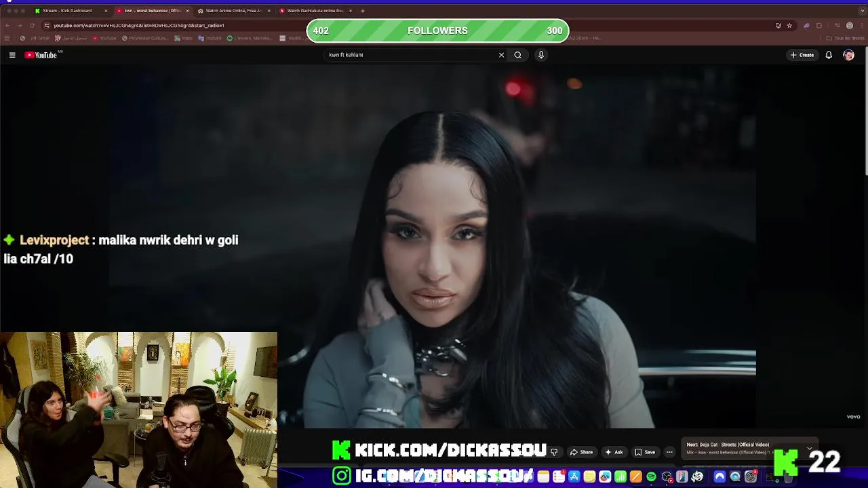The image size is (868, 488).
Task: Clear the search text with the X
Action: (x=501, y=55)
